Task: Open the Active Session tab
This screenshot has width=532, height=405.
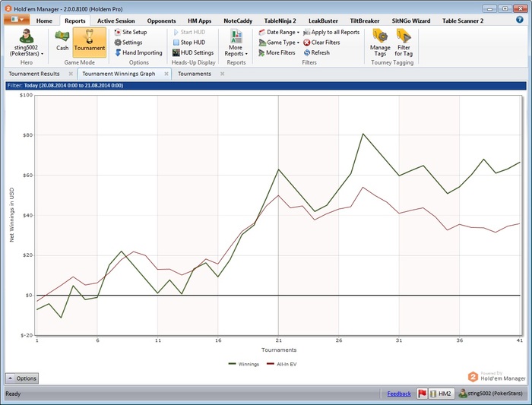Action: 116,21
